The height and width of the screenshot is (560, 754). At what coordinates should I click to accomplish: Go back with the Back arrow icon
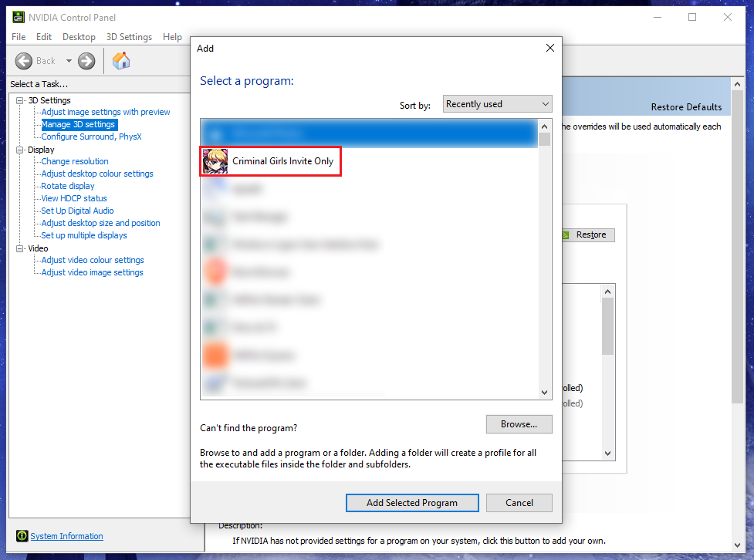tap(24, 61)
